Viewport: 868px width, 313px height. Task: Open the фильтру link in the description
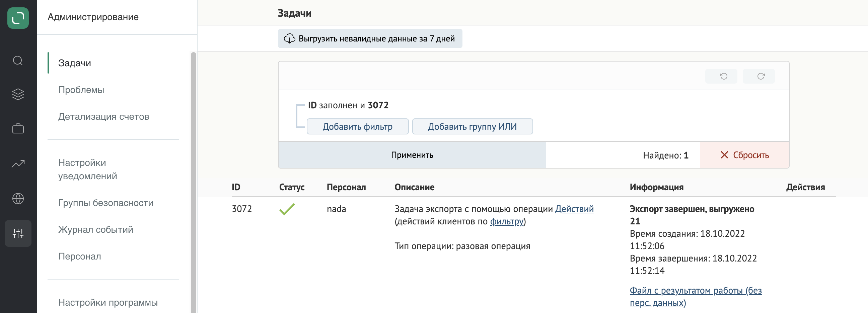(x=506, y=221)
